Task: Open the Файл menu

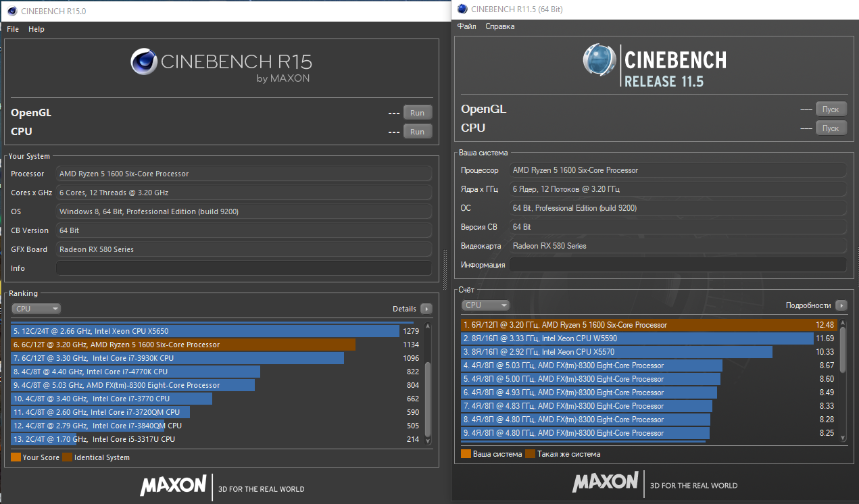Action: tap(466, 26)
